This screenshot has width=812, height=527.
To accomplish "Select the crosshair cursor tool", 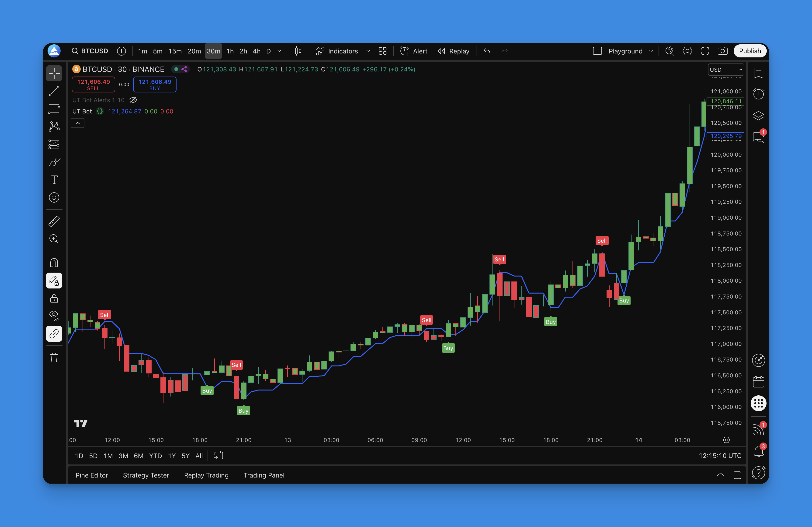I will pyautogui.click(x=54, y=73).
